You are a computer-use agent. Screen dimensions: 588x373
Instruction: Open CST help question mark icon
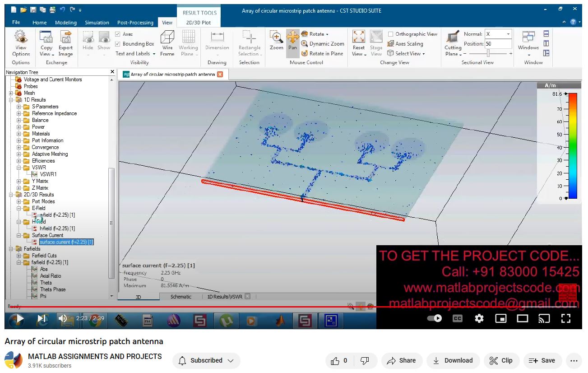[x=573, y=22]
